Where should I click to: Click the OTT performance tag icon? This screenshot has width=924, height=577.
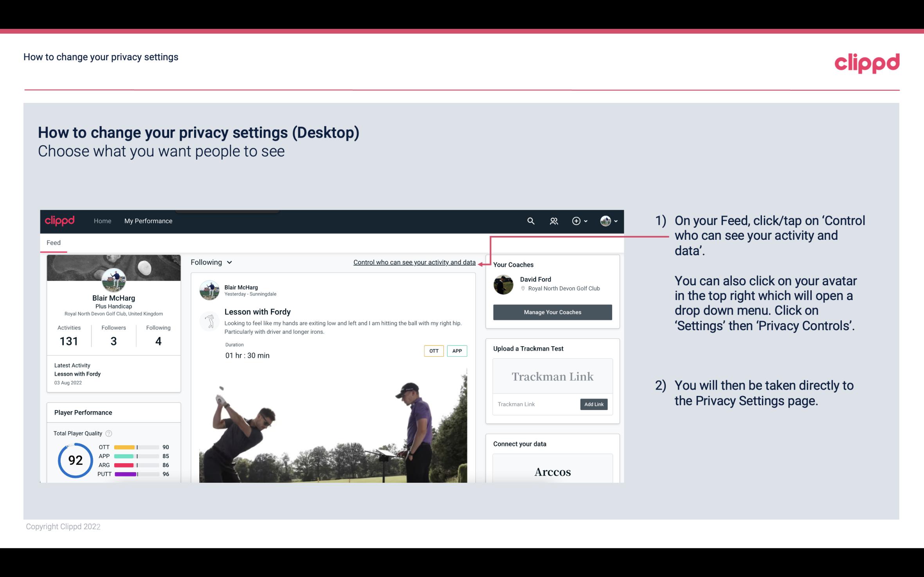pyautogui.click(x=433, y=351)
